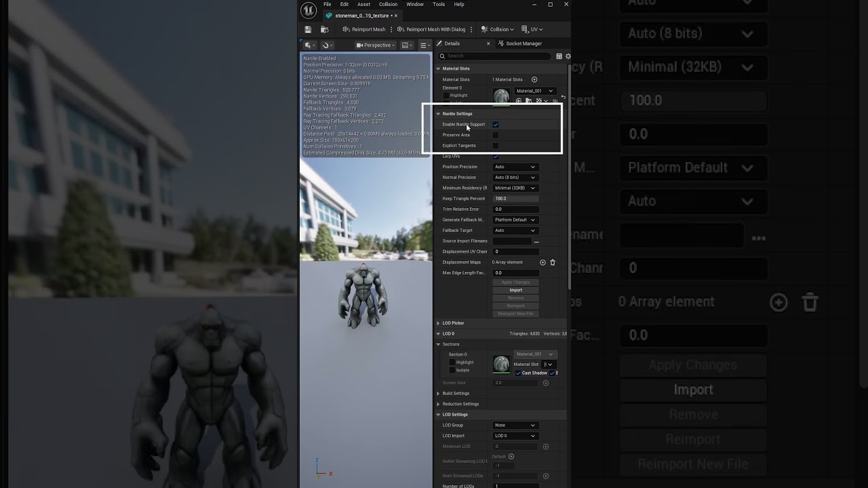
Task: Click the Import button in Nanite settings
Action: (x=515, y=290)
